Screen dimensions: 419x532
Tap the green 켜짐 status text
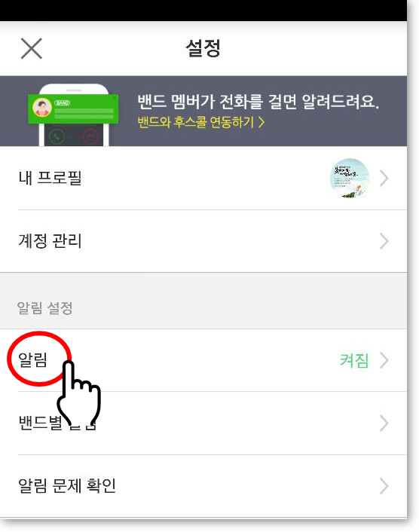point(354,360)
